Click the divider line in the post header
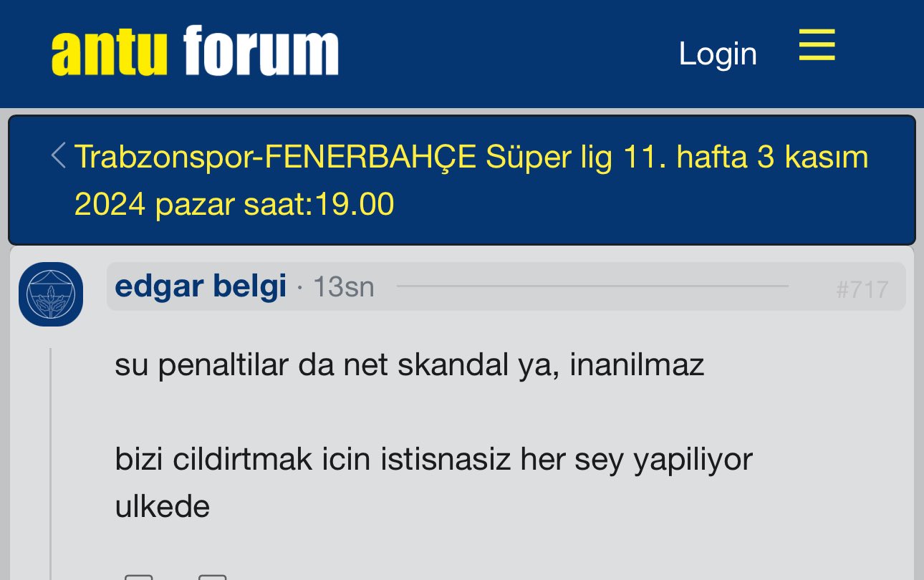 coord(592,286)
